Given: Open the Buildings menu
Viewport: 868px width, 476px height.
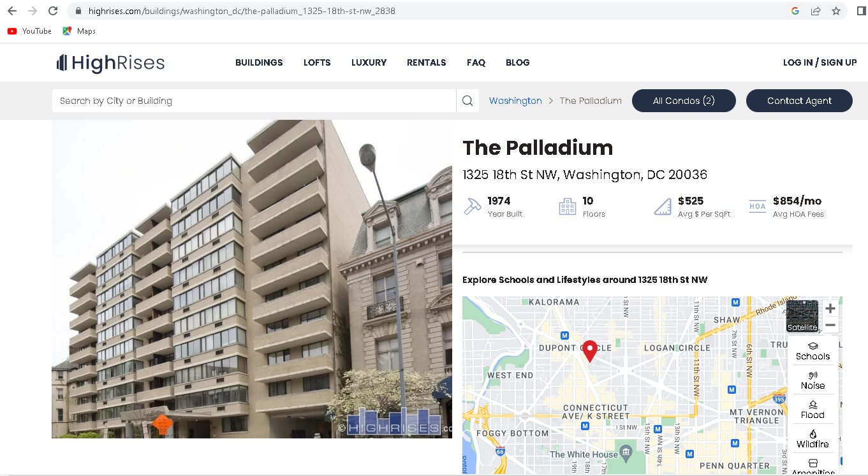Looking at the screenshot, I should point(259,62).
